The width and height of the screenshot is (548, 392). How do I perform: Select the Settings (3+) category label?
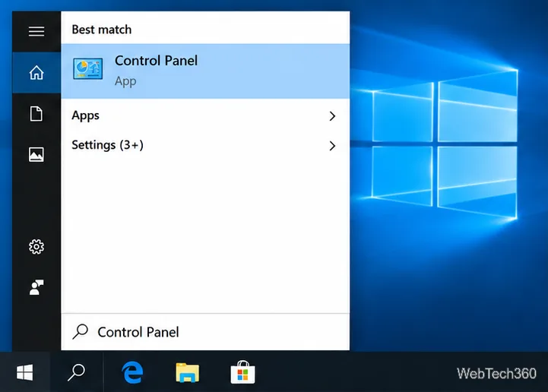coord(108,145)
